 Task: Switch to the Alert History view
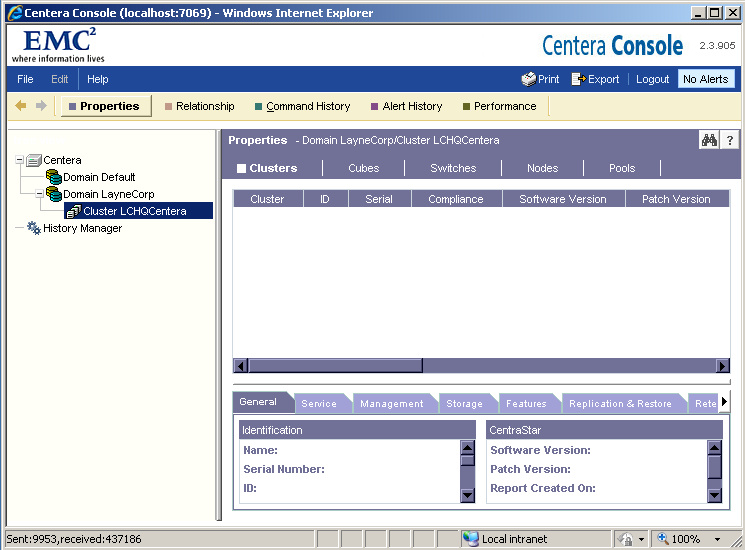[x=407, y=106]
